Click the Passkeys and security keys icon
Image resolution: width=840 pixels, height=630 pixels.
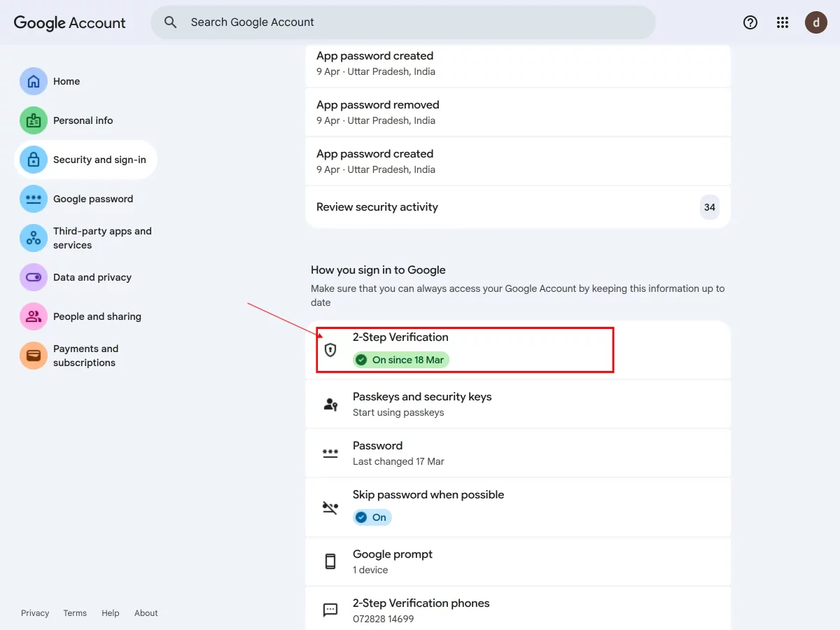[330, 404]
